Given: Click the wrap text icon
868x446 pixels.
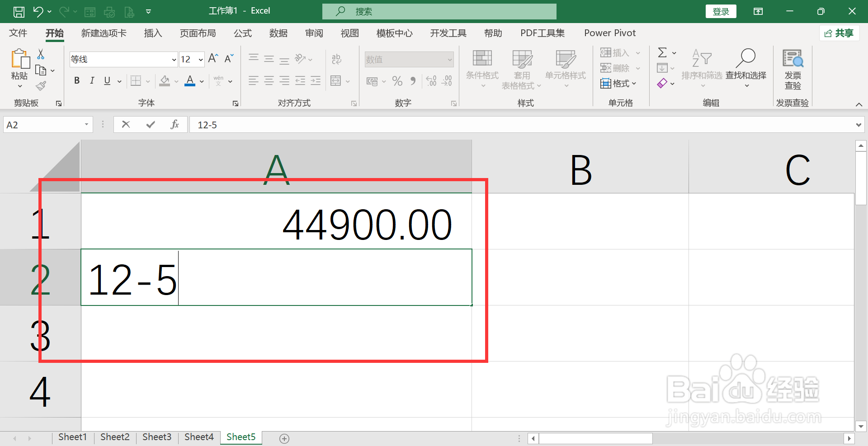Looking at the screenshot, I should [x=336, y=59].
